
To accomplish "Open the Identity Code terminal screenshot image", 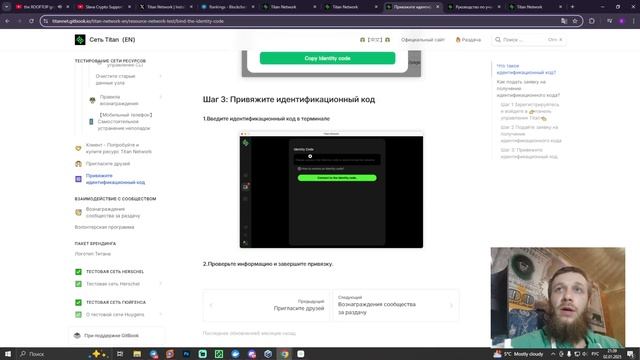I will click(331, 189).
